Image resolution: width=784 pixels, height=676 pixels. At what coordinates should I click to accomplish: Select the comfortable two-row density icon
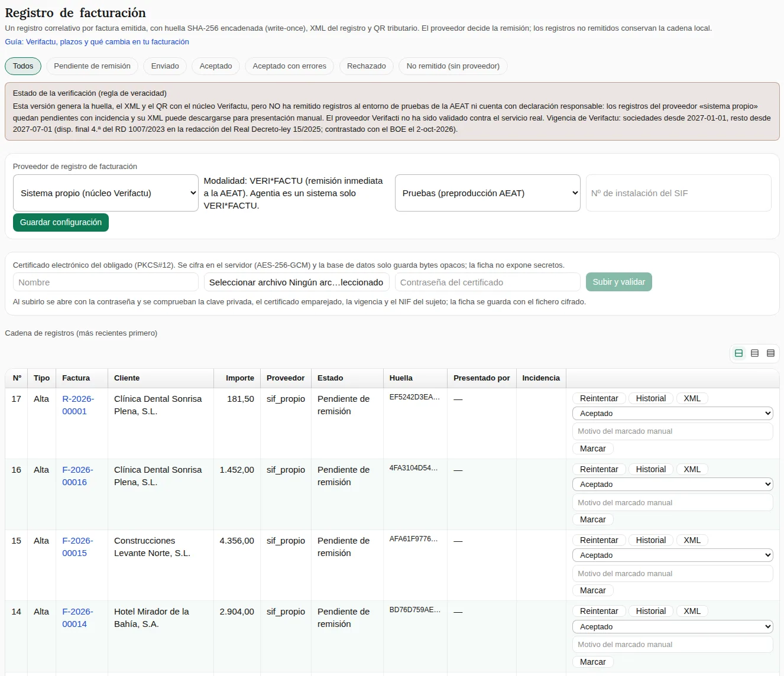[738, 353]
